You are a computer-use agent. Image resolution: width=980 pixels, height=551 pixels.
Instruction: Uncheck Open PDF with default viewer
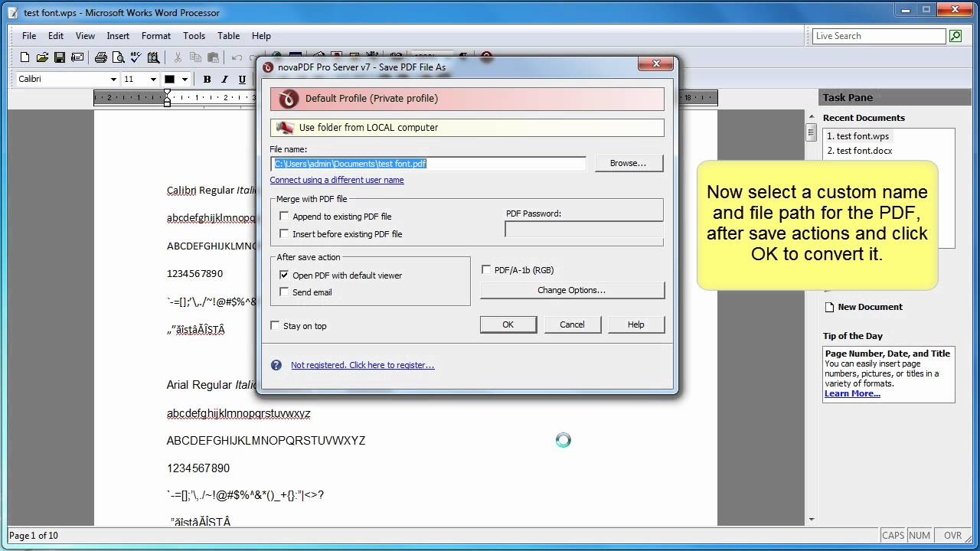click(x=284, y=275)
